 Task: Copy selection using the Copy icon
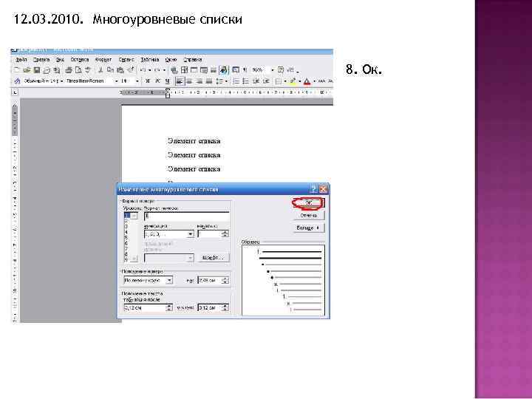tap(110, 70)
